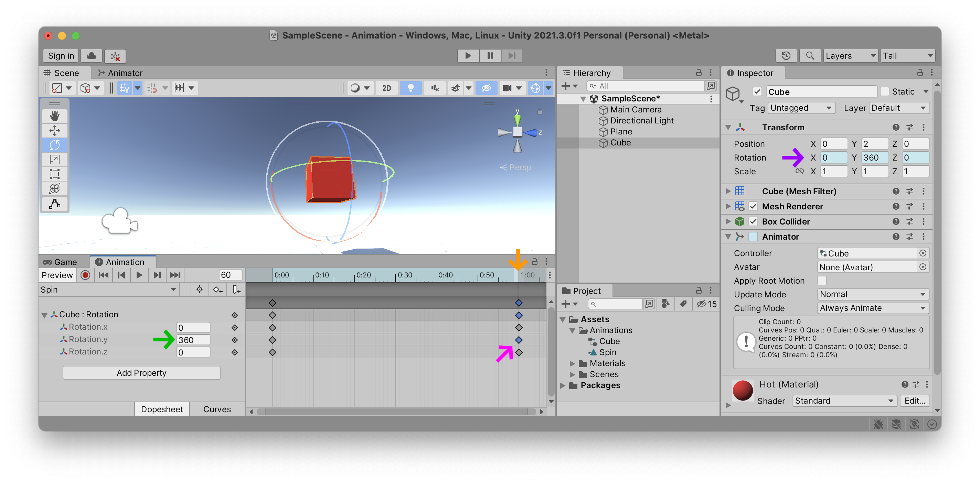980x482 pixels.
Task: Select the Hand tool in Scene view
Action: click(54, 116)
